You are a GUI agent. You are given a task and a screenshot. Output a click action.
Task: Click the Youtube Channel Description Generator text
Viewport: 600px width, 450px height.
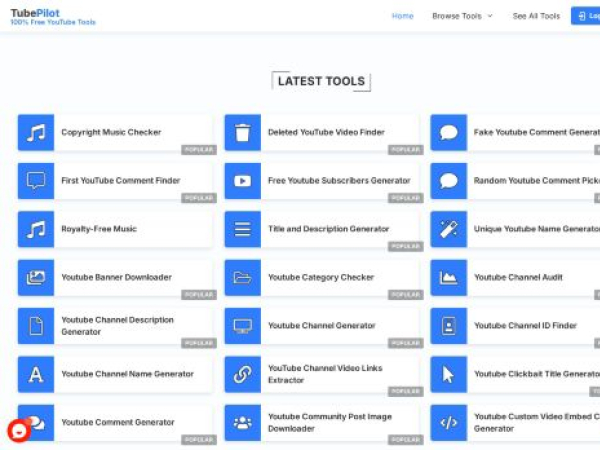(117, 326)
